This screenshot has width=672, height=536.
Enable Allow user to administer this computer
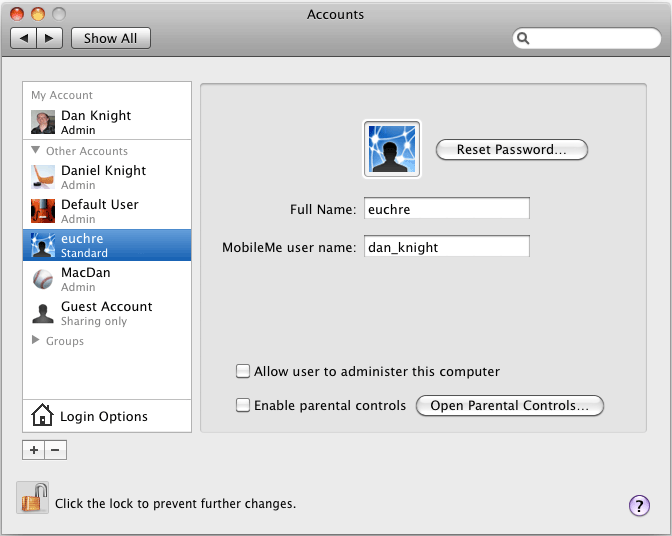pyautogui.click(x=243, y=371)
